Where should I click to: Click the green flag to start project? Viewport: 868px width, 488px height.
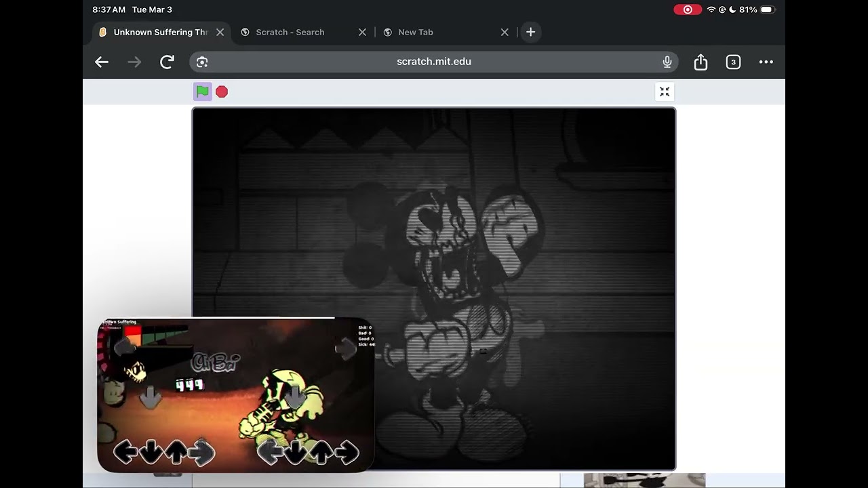coord(203,91)
